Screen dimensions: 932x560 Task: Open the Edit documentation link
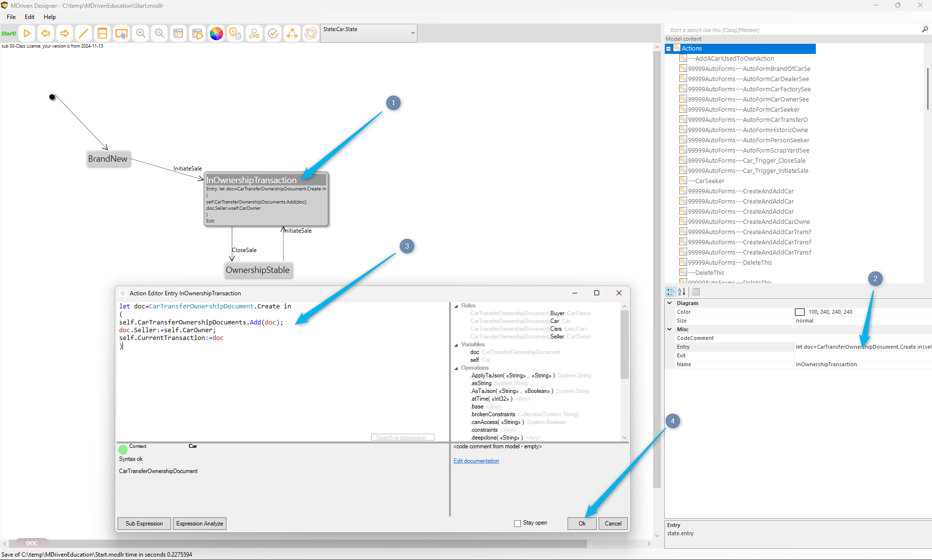(476, 461)
